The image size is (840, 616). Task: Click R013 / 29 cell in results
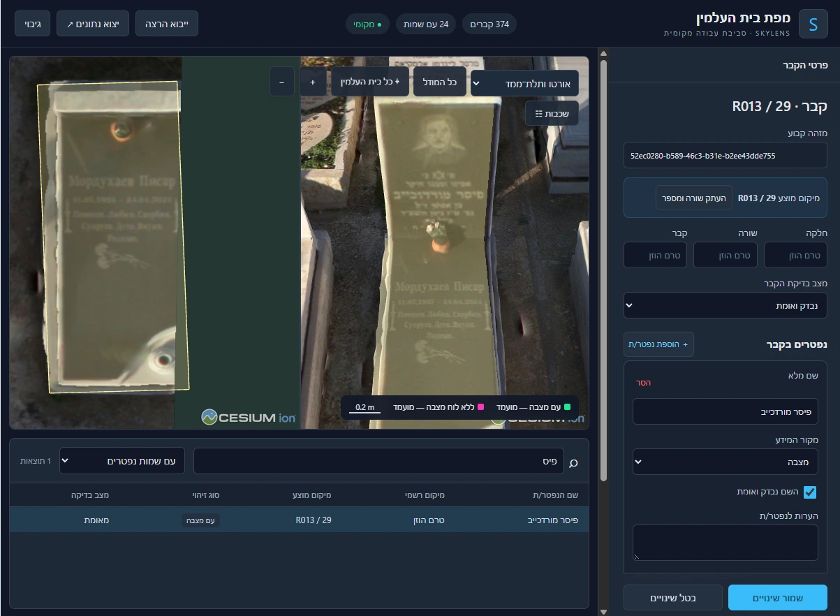(x=314, y=520)
